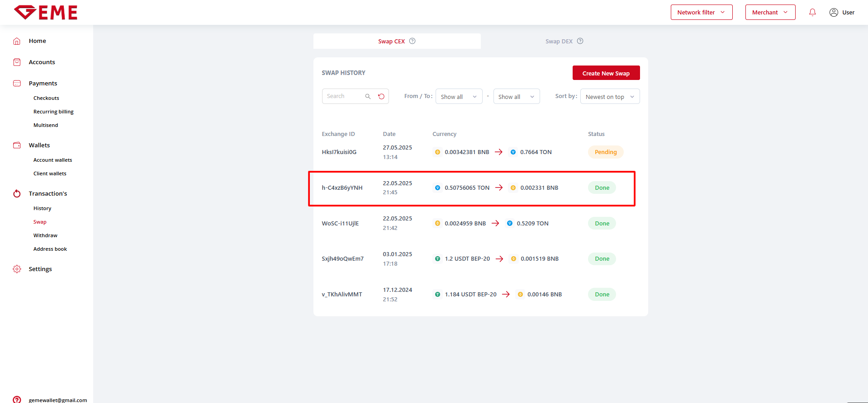Open the Merchant dropdown
The image size is (868, 403).
(x=770, y=12)
